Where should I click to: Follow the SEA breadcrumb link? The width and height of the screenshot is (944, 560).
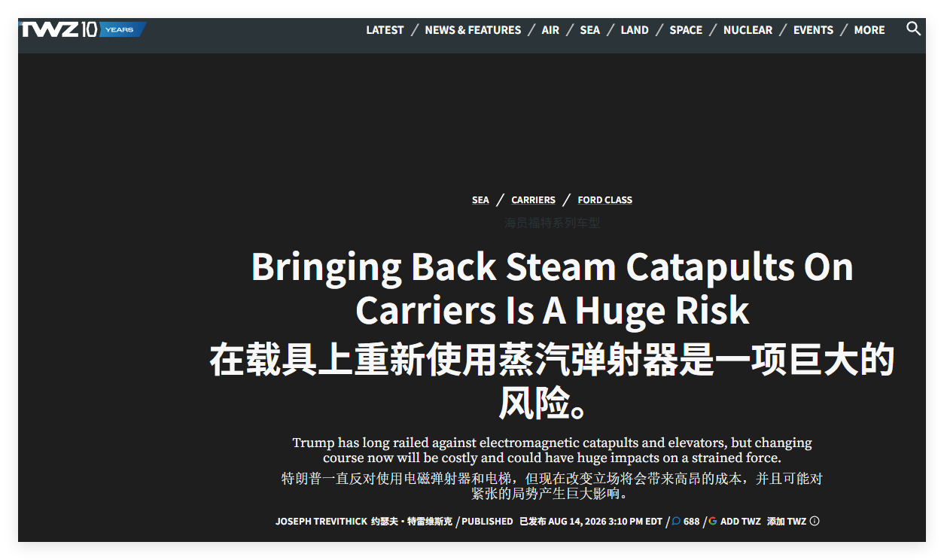(x=480, y=200)
